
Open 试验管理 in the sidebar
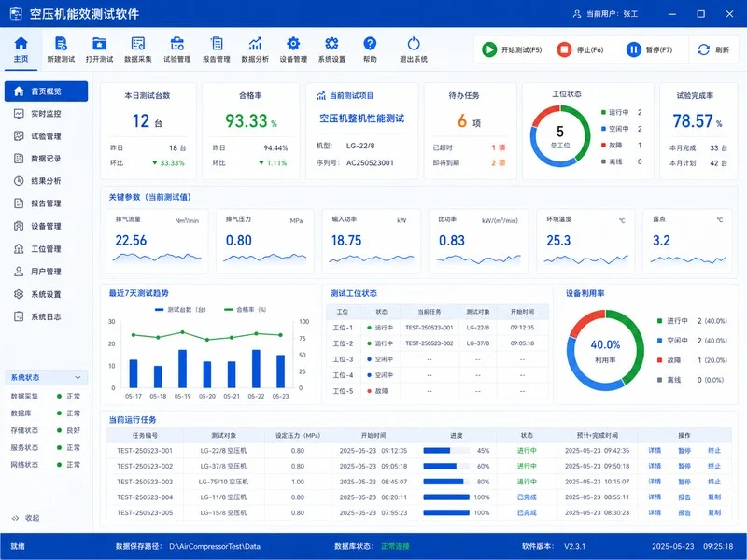pos(46,136)
